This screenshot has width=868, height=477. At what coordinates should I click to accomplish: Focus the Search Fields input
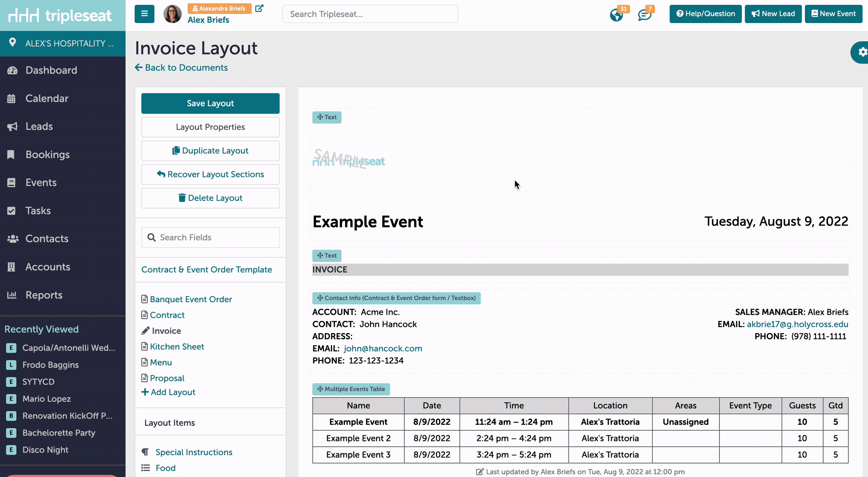click(x=210, y=237)
